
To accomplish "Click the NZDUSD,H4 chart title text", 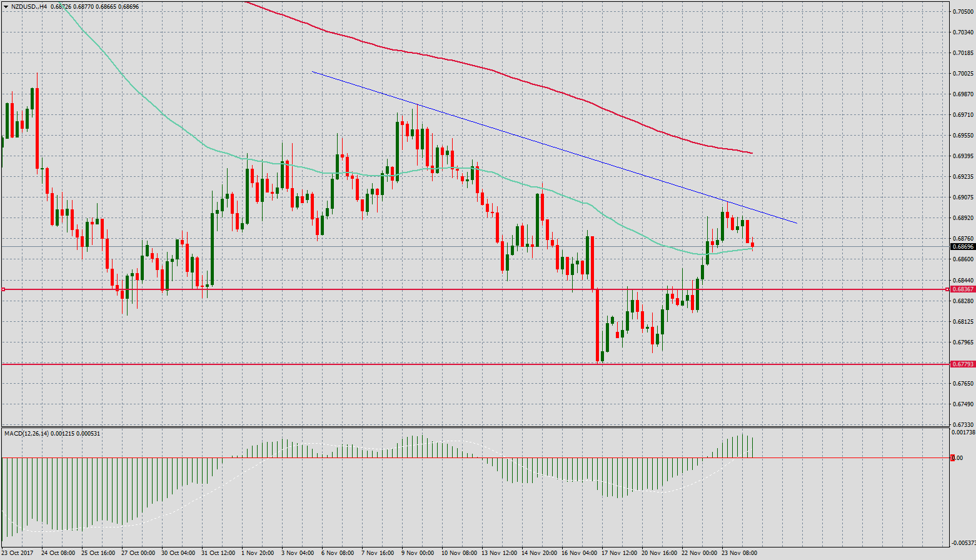I will pyautogui.click(x=29, y=6).
